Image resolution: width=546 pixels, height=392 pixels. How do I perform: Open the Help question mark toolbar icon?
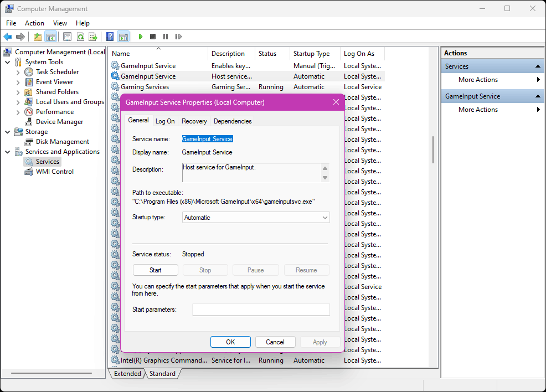[x=110, y=37]
